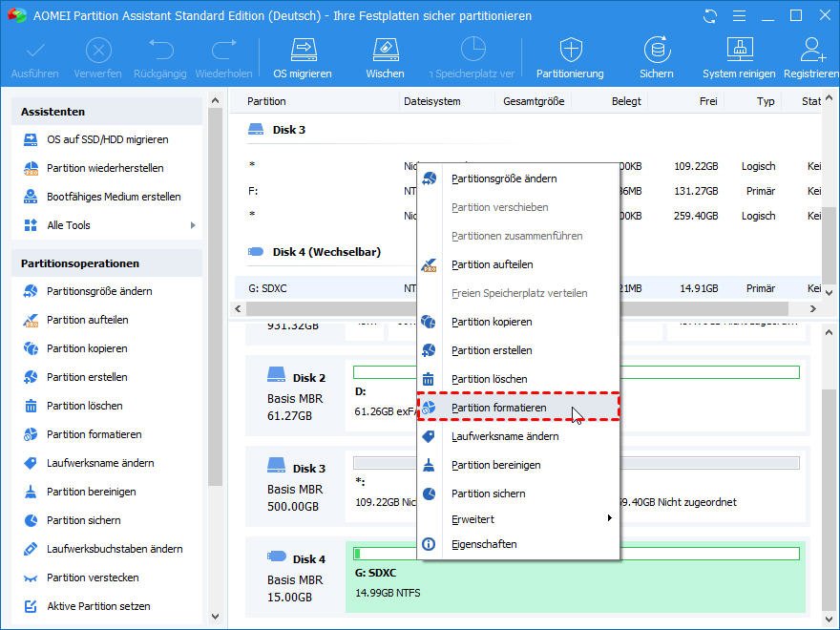The image size is (840, 630).
Task: Choose Partition aufteilen from context menu
Action: click(518, 264)
